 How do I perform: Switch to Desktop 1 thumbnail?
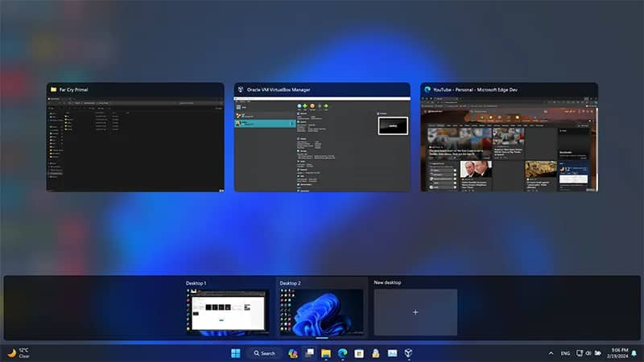tap(228, 312)
